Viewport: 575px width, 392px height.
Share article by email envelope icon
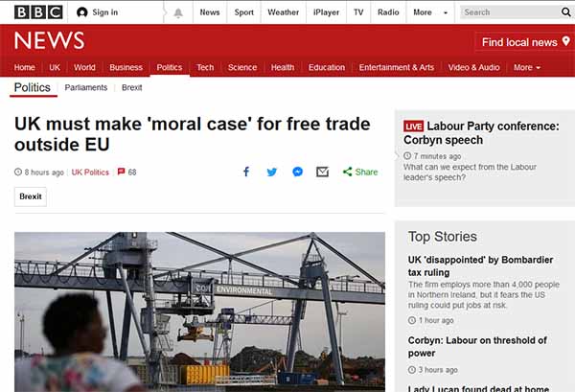(322, 172)
